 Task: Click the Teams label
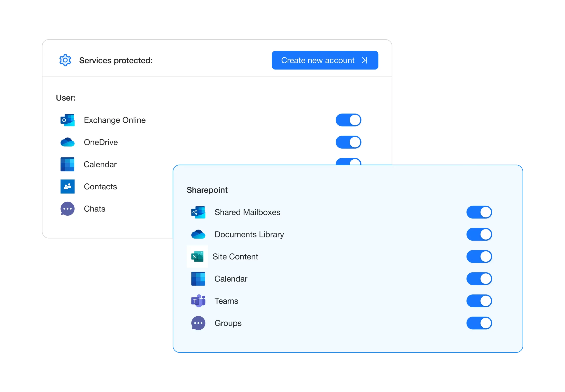[226, 301]
